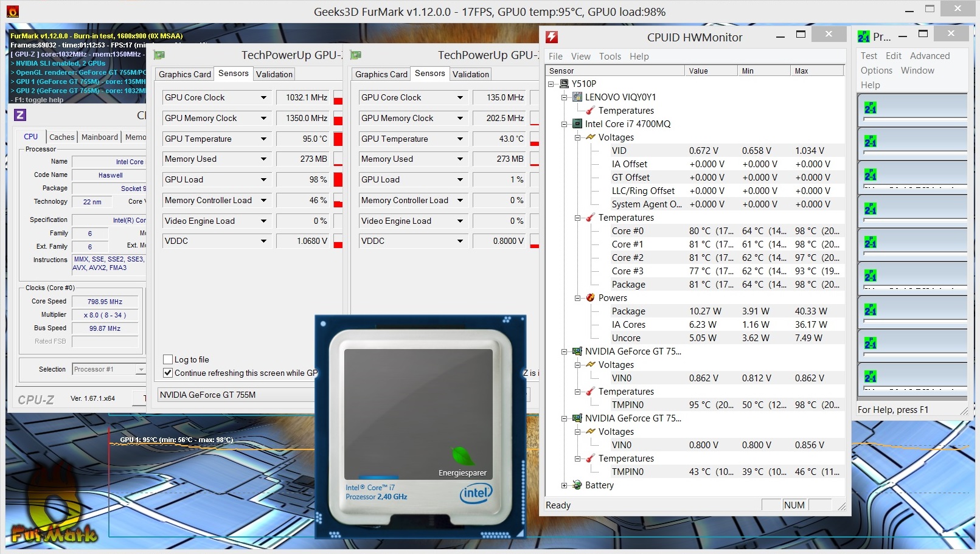Click the Sensor column header in HWMonitor
The height and width of the screenshot is (554, 980).
(615, 71)
